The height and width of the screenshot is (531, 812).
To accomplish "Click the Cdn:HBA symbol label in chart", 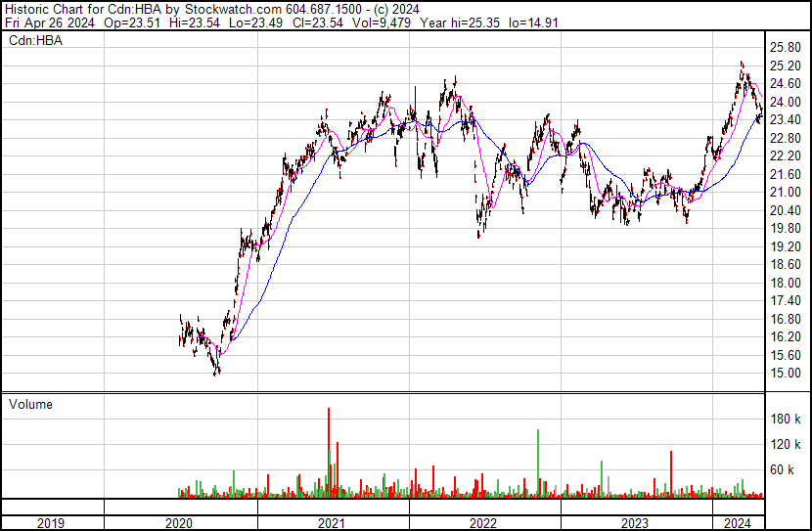I will coord(31,40).
